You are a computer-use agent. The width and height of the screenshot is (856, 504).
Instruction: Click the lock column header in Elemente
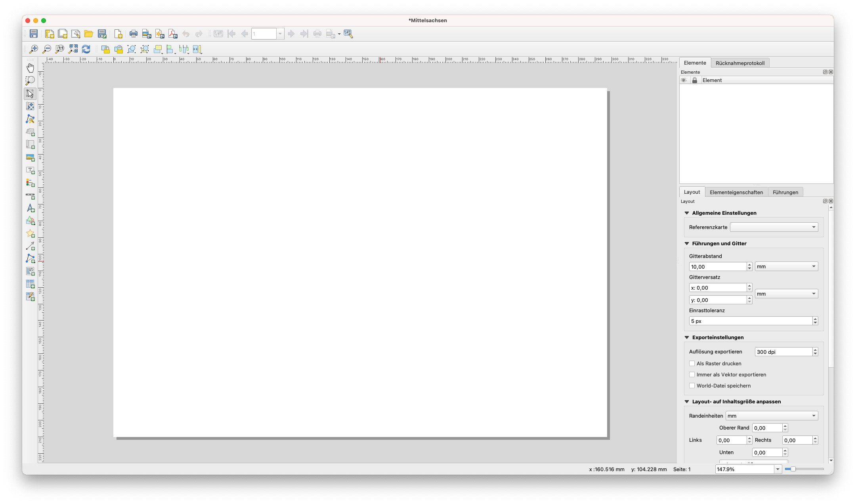click(695, 80)
